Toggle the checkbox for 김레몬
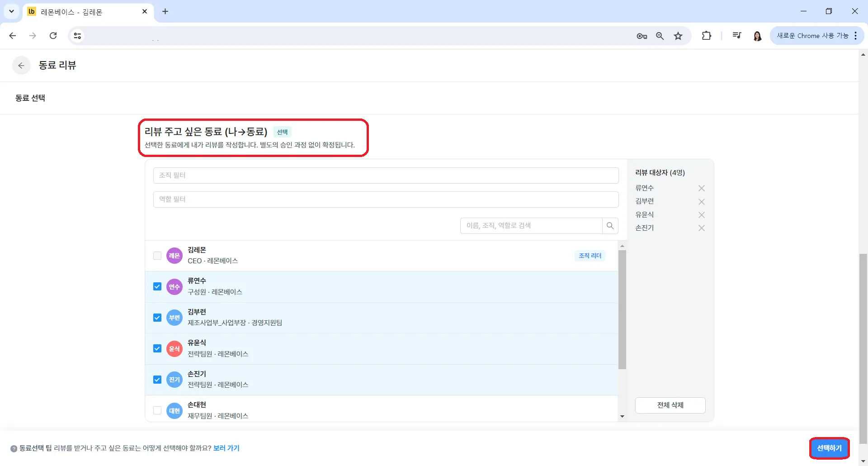 pyautogui.click(x=157, y=256)
